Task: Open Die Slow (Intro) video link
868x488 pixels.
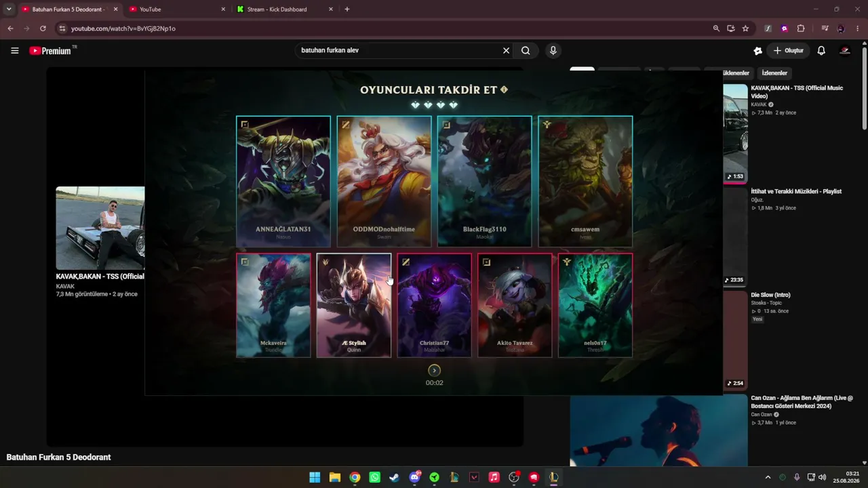Action: [x=770, y=296]
